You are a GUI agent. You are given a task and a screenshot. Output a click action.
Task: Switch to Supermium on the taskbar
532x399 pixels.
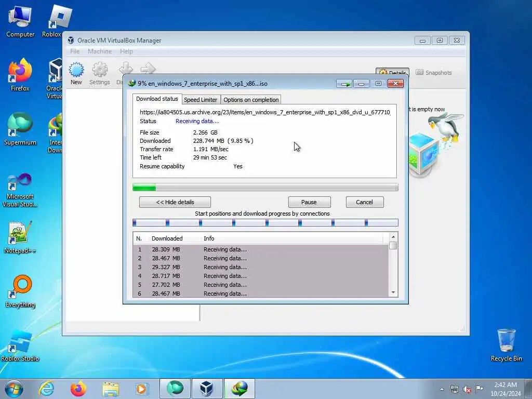click(x=175, y=389)
